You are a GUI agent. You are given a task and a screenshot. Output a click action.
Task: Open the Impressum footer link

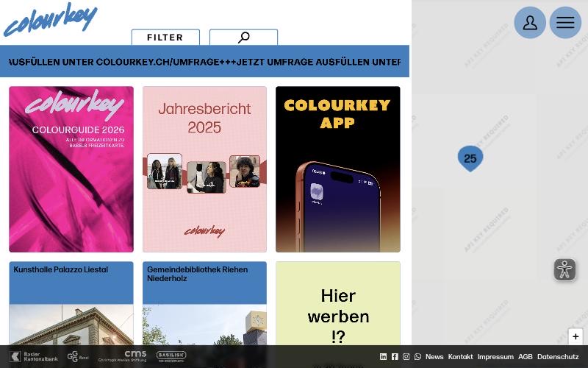click(x=495, y=357)
